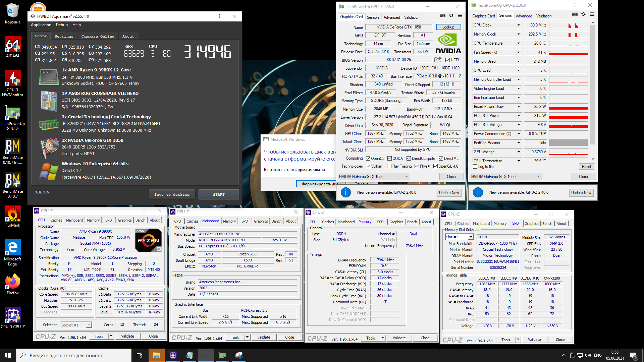This screenshot has width=644, height=362.
Task: Click Save to desktop button
Action: [x=172, y=194]
